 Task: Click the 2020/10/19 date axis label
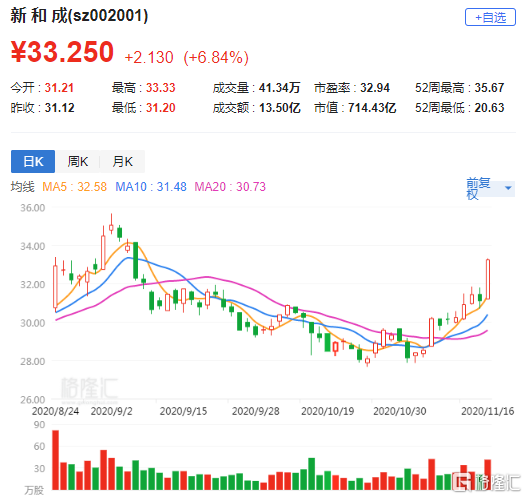click(x=328, y=411)
